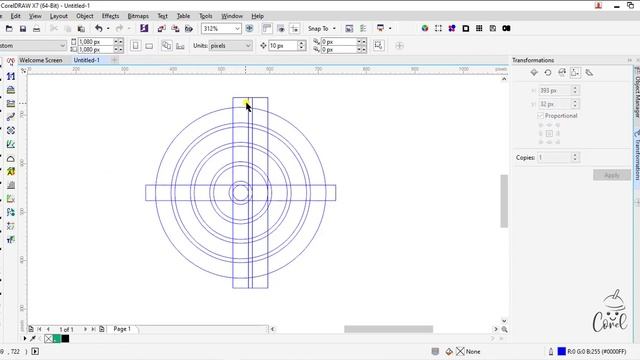Click the black swatch in document palette
640x360 pixels.
[x=65, y=338]
